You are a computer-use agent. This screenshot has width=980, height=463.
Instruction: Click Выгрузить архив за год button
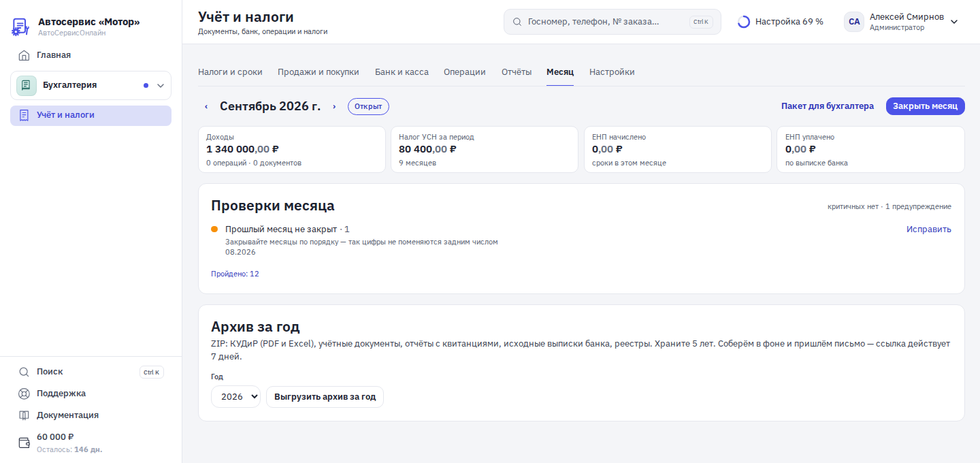(325, 397)
